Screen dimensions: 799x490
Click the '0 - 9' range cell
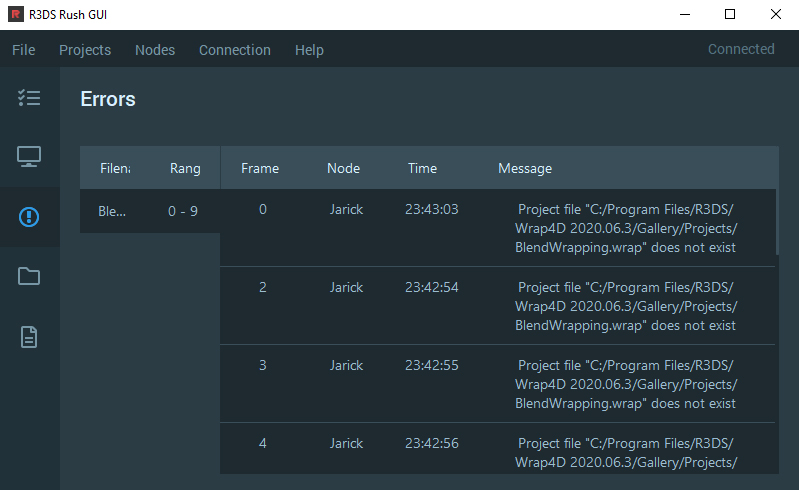[183, 211]
